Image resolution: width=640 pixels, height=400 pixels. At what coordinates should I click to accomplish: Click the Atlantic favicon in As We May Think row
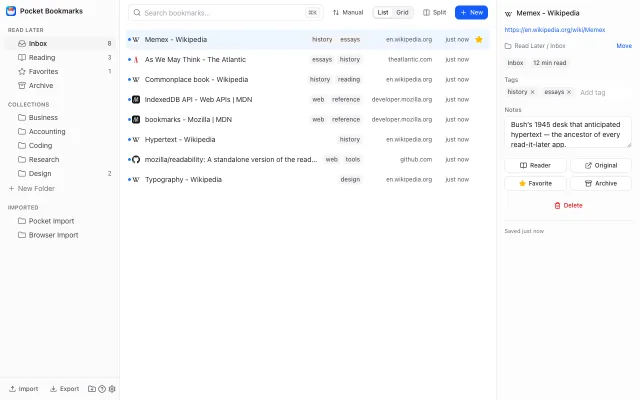click(x=136, y=60)
